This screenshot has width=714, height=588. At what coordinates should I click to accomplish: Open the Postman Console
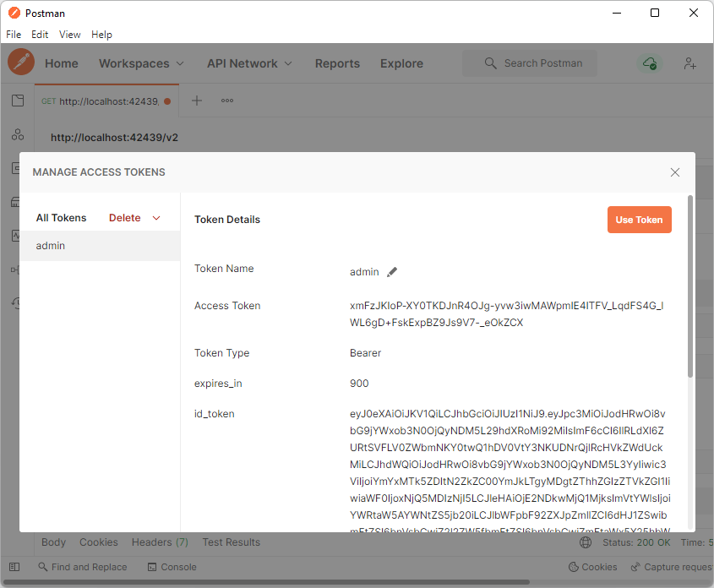tap(172, 567)
